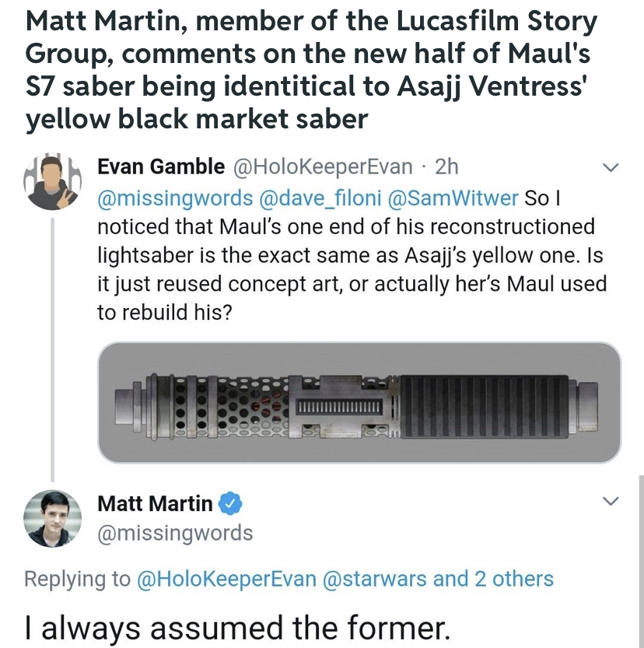Image resolution: width=644 pixels, height=648 pixels.
Task: View the lightsaber hilt image
Action: [x=359, y=402]
